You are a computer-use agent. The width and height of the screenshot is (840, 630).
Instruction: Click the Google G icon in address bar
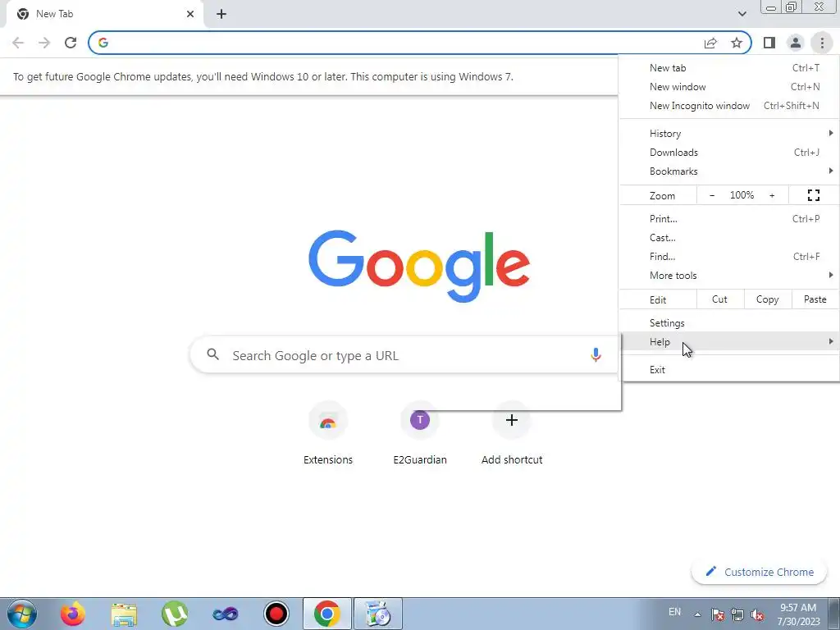103,43
